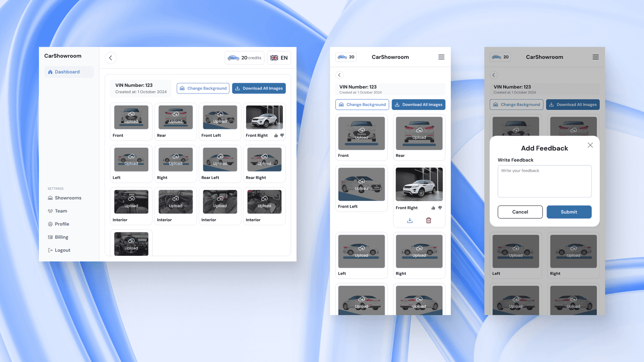The height and width of the screenshot is (362, 644).
Task: Upload image in middle mobile Front tile
Action: 361,134
